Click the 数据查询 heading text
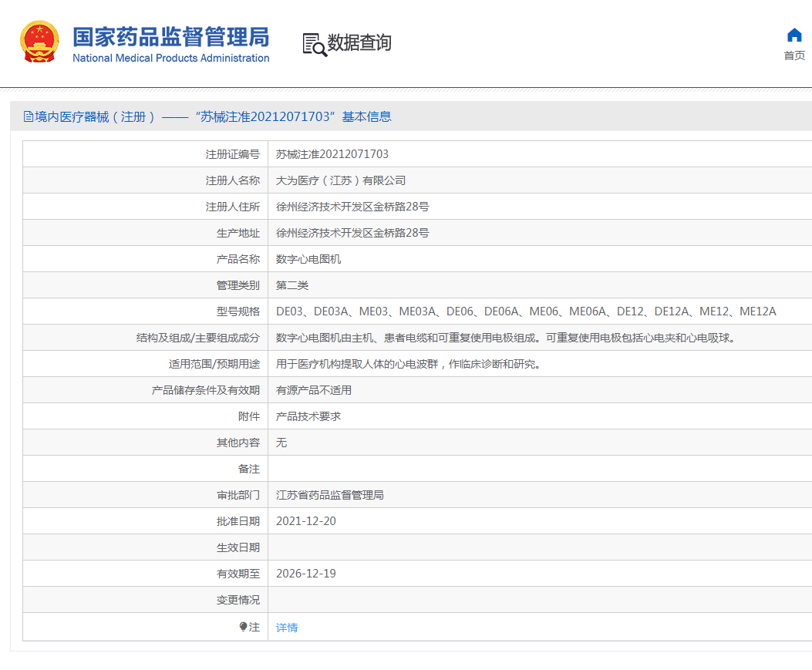812x670 pixels. (x=359, y=43)
